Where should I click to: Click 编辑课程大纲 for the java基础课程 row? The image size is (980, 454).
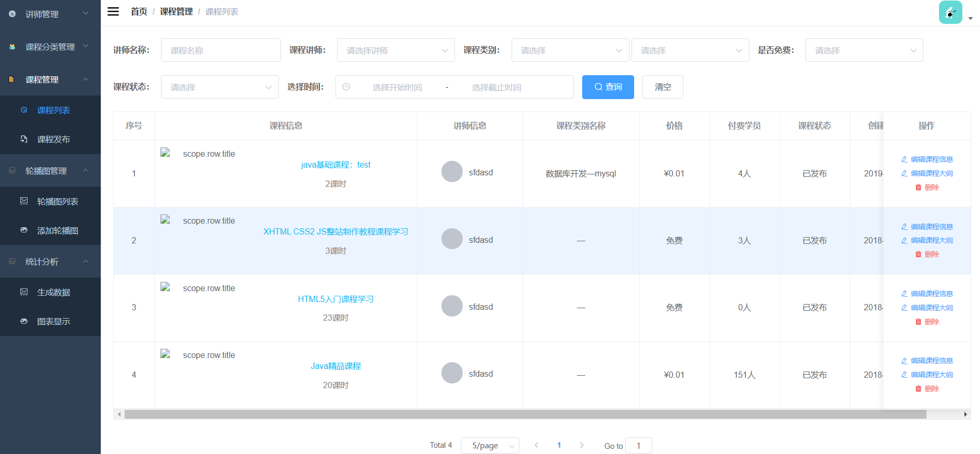coord(927,173)
